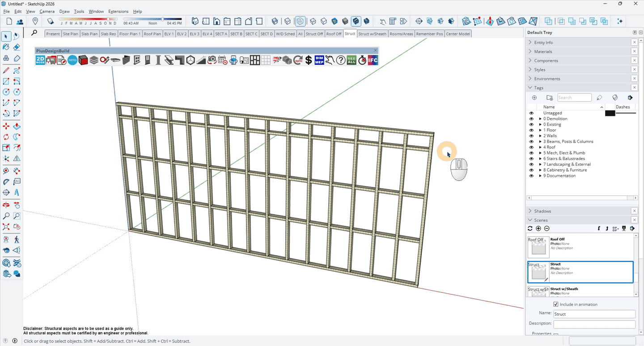Toggle visibility of the Untagged tag
The image size is (644, 346).
(x=531, y=113)
